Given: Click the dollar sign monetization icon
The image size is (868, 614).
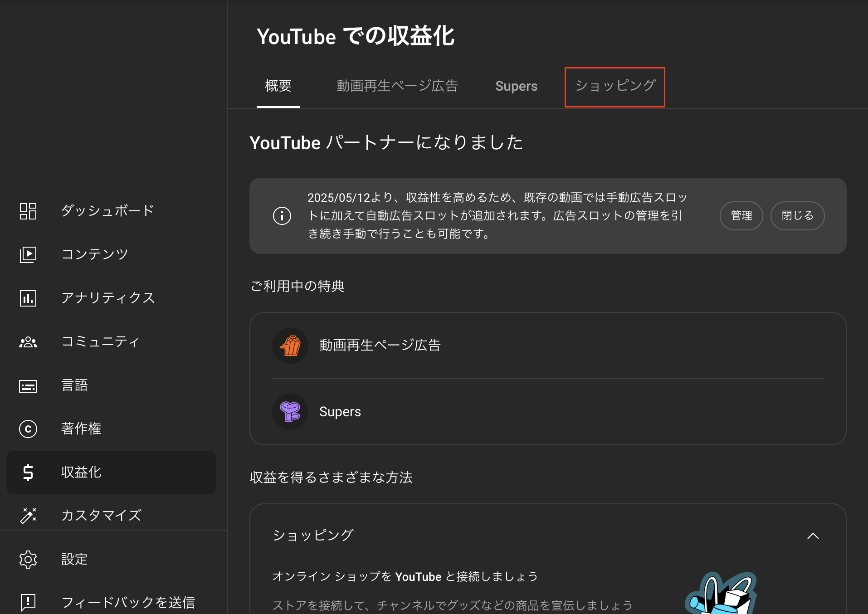Looking at the screenshot, I should point(28,473).
